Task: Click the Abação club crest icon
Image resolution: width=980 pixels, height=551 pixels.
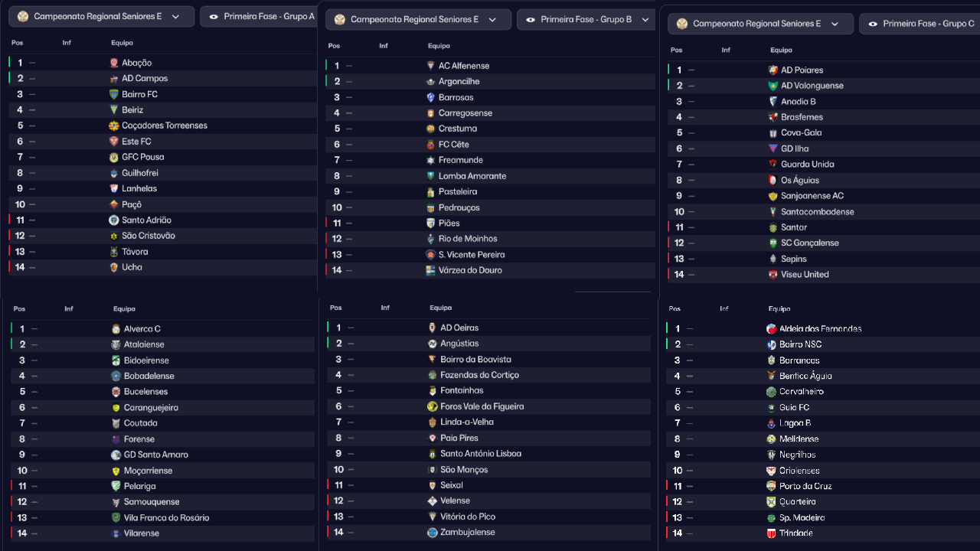Action: point(114,63)
